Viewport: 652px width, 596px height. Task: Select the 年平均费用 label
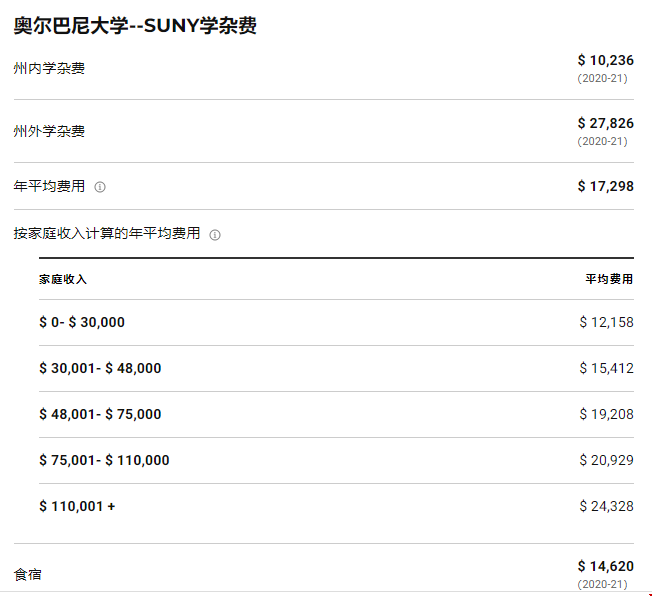coord(49,186)
